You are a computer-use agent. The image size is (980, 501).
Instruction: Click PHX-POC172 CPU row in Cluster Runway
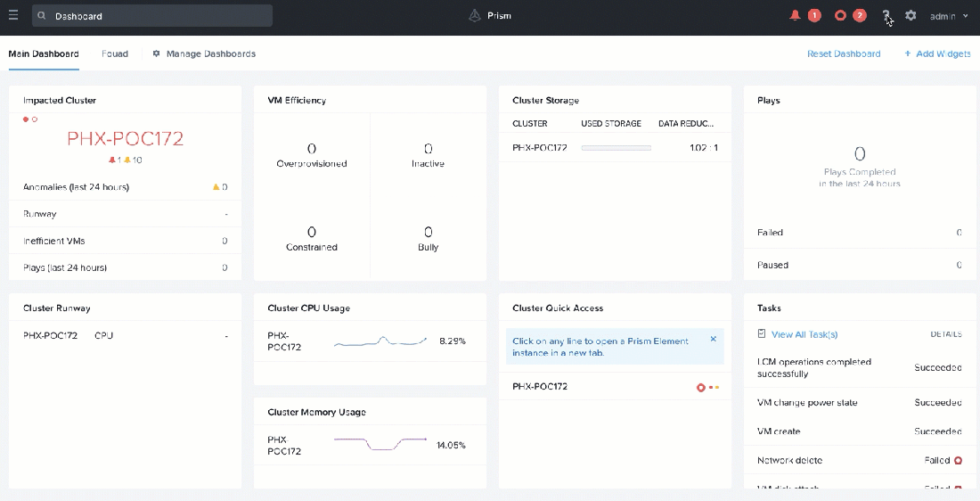(x=125, y=336)
